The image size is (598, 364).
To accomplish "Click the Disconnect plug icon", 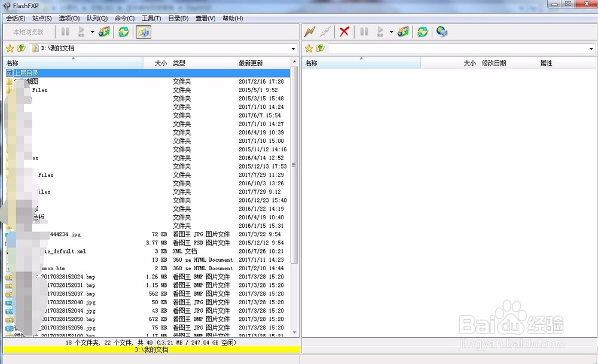I will 325,32.
